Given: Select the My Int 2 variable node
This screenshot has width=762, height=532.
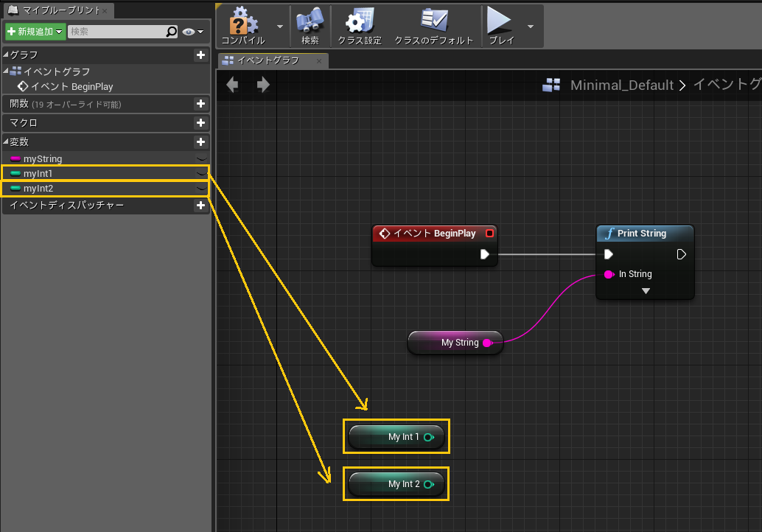Looking at the screenshot, I should (396, 484).
